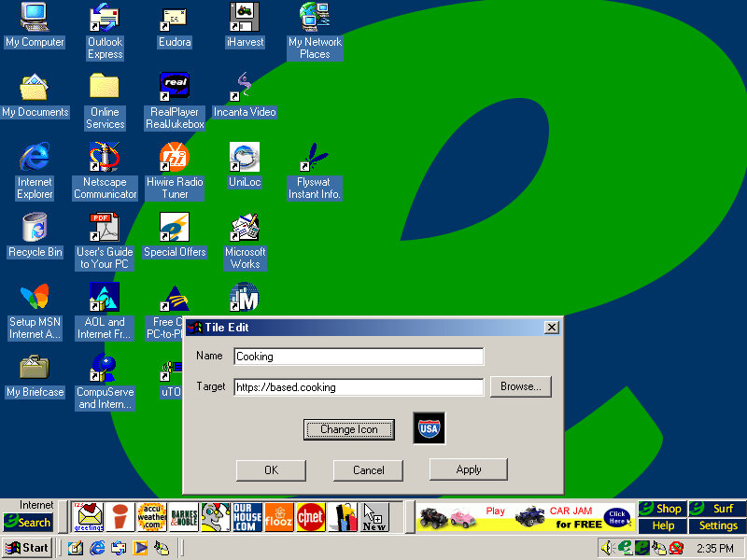
Task: Click the Internet Search button
Action: [28, 523]
